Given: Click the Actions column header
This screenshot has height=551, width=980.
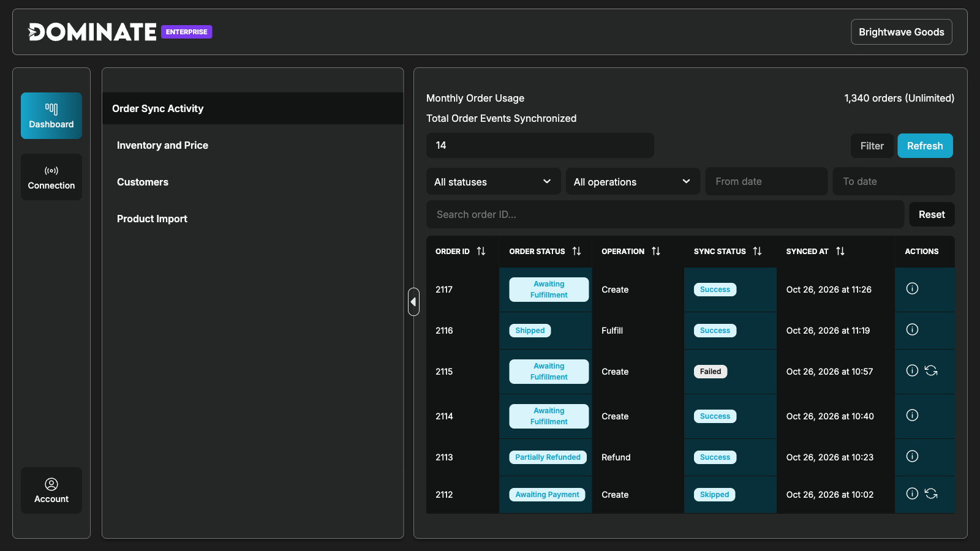Looking at the screenshot, I should pyautogui.click(x=922, y=251).
